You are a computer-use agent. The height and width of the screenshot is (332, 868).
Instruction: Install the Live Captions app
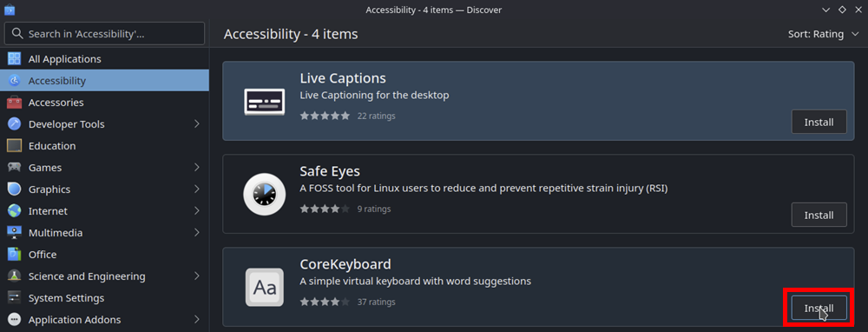pos(819,122)
